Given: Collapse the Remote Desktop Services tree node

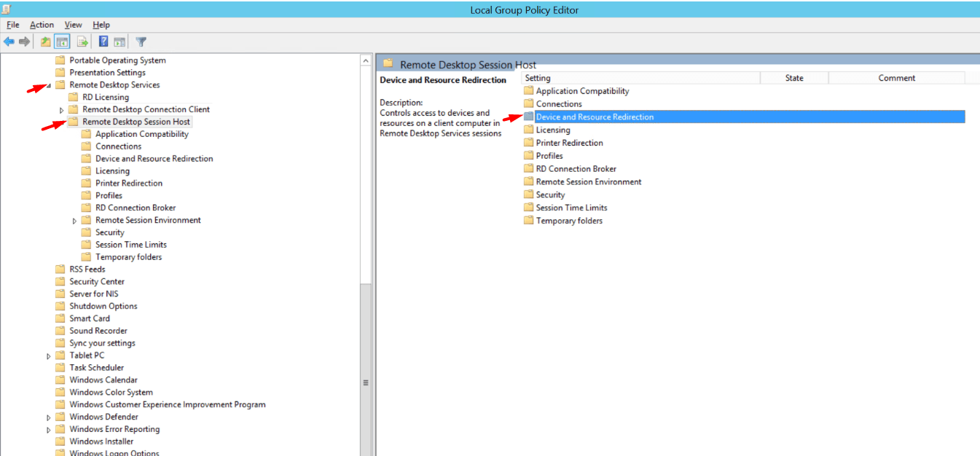Looking at the screenshot, I should click(x=48, y=84).
